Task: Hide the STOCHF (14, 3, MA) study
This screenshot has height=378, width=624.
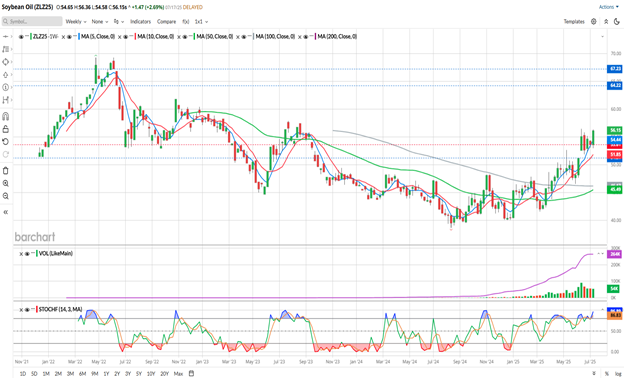Action: point(27,309)
